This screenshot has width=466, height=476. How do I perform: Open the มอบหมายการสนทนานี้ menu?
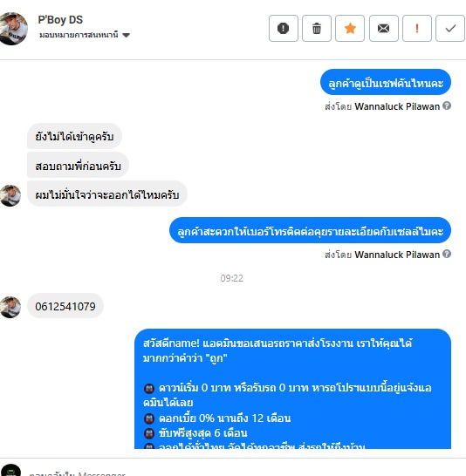[x=85, y=35]
